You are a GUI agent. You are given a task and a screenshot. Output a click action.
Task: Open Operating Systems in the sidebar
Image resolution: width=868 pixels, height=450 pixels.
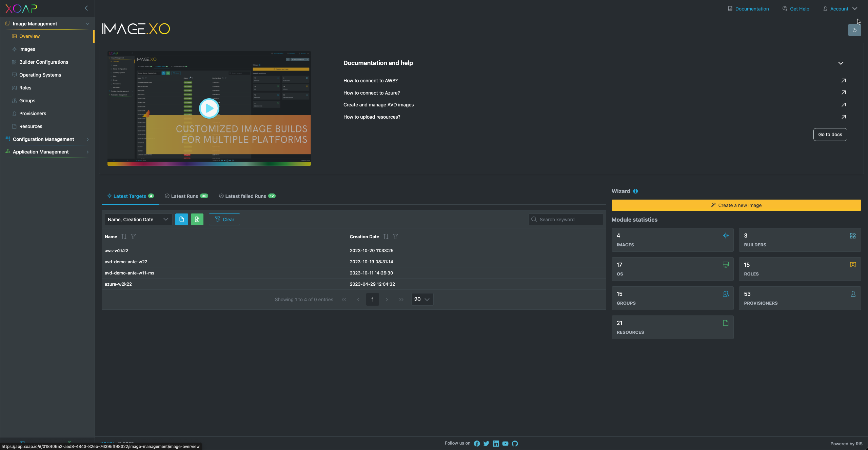tap(40, 75)
